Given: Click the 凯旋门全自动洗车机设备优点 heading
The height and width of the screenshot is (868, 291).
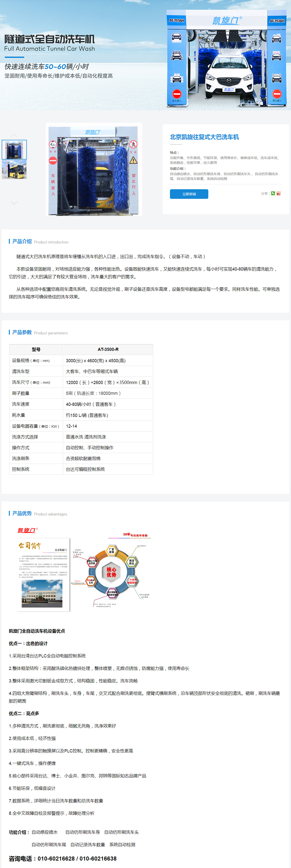Looking at the screenshot, I should pyautogui.click(x=37, y=631).
